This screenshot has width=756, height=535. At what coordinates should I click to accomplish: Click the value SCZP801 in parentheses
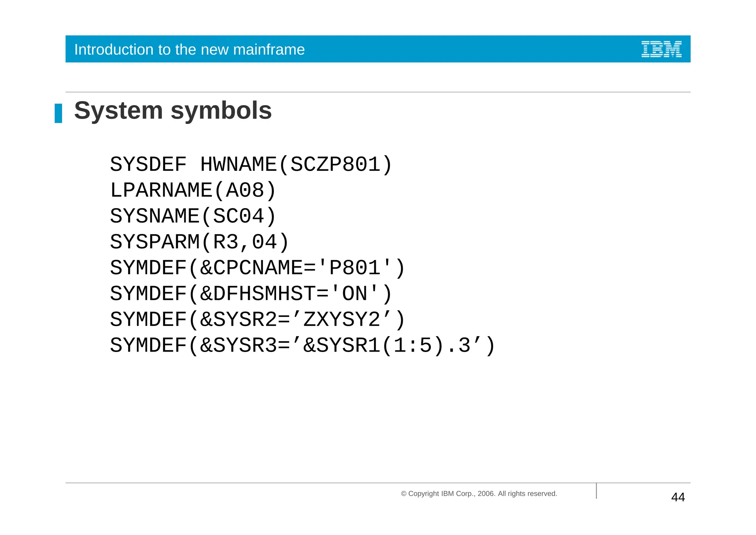(x=335, y=165)
